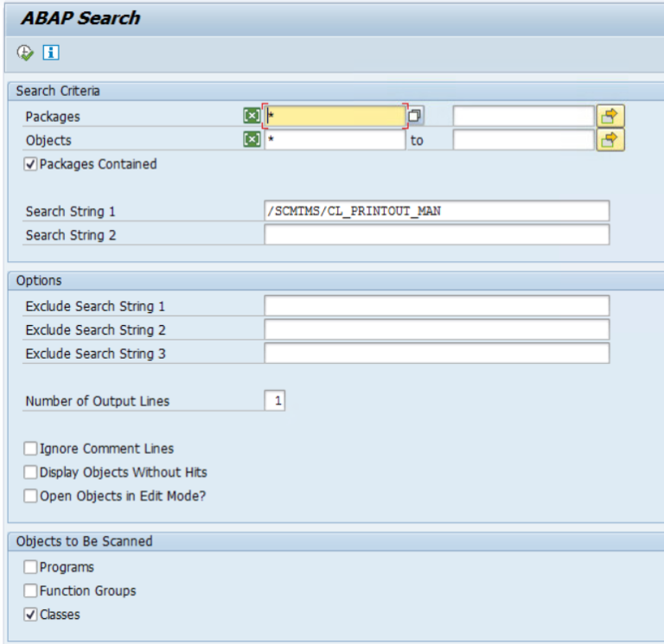Click the Objects from-value field
Image resolution: width=664 pixels, height=644 pixels.
[x=335, y=139]
